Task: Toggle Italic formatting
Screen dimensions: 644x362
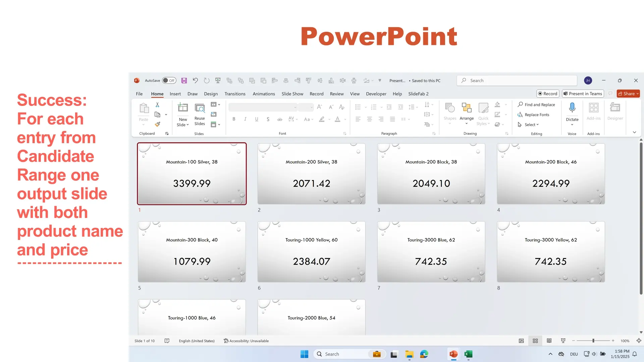Action: 245,119
